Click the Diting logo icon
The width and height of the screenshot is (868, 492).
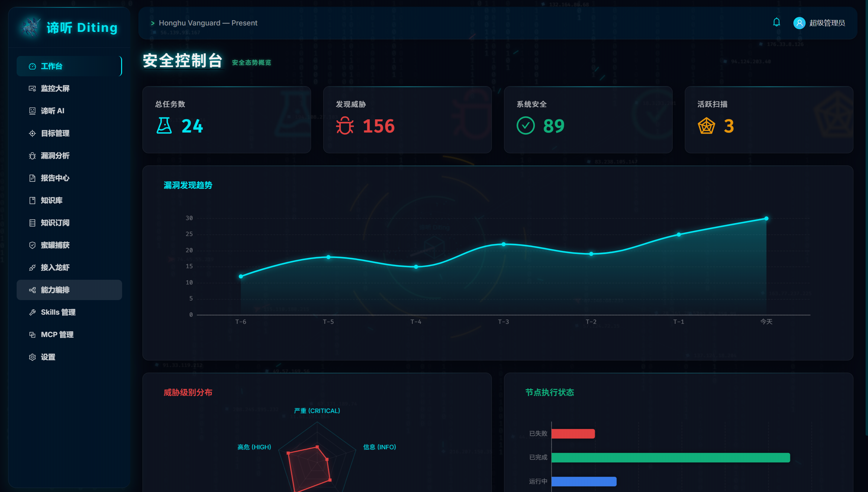(x=31, y=27)
